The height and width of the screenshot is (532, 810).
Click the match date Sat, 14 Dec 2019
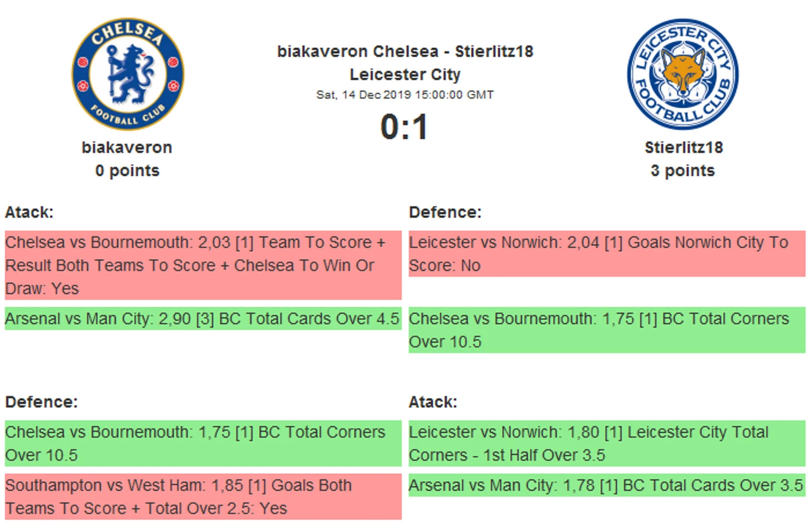pos(405,95)
